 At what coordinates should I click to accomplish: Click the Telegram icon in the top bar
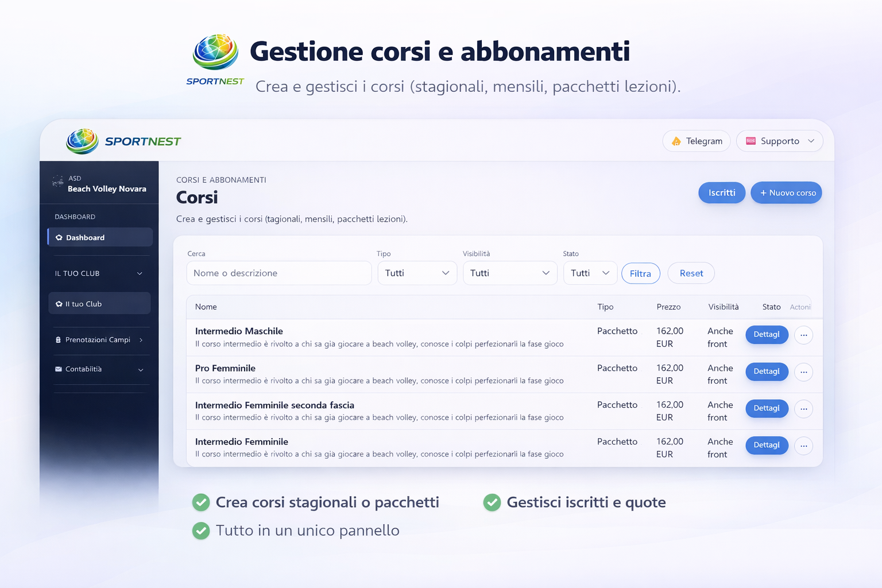click(x=676, y=141)
